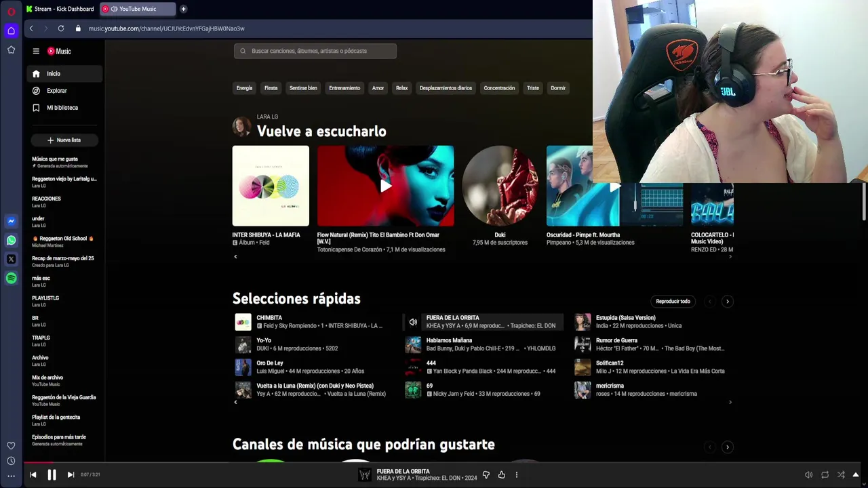Open Playlist de la gentecita in sidebar
The image size is (868, 488).
point(65,420)
